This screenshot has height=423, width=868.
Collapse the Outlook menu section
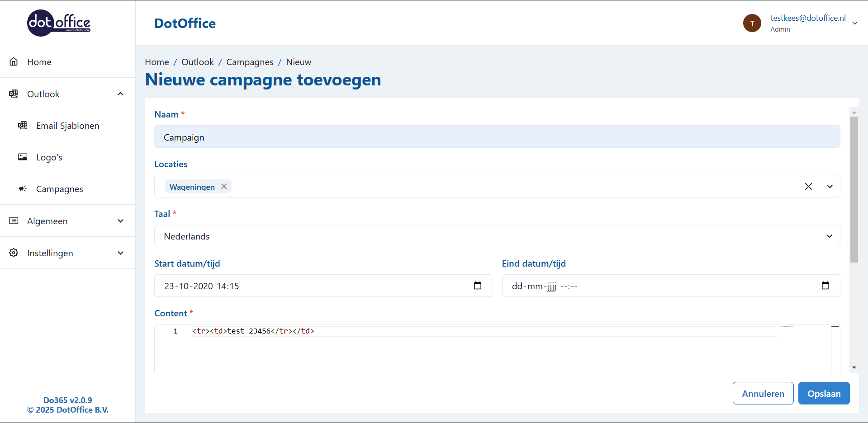(x=120, y=94)
